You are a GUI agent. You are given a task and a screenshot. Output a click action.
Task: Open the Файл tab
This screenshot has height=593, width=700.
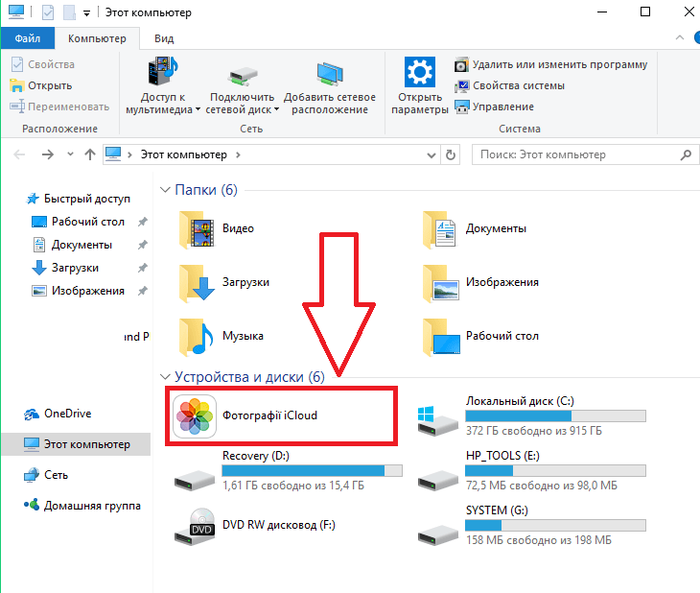point(28,38)
